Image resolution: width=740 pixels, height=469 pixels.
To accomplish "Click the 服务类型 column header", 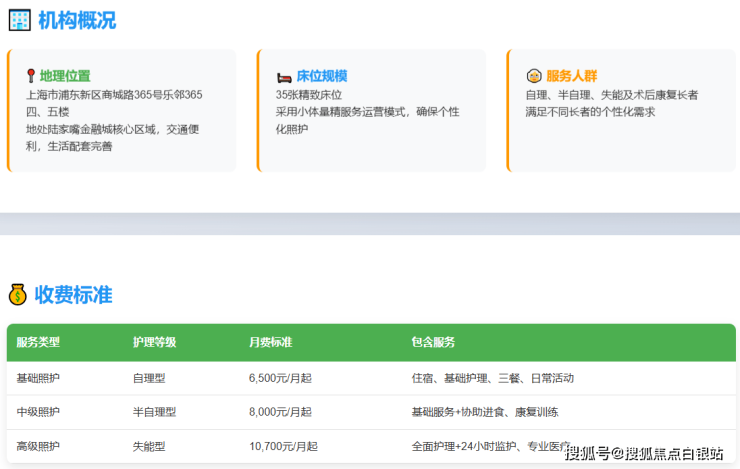I will pos(38,342).
